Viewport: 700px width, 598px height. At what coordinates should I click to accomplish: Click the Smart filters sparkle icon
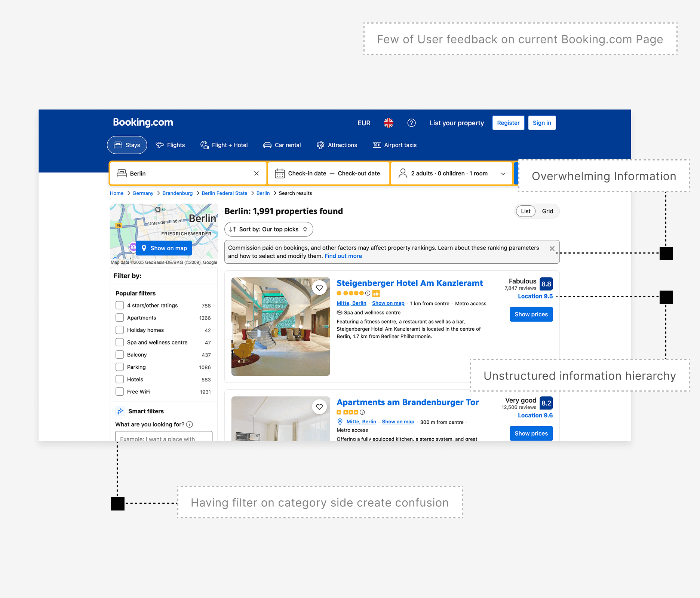(x=120, y=411)
